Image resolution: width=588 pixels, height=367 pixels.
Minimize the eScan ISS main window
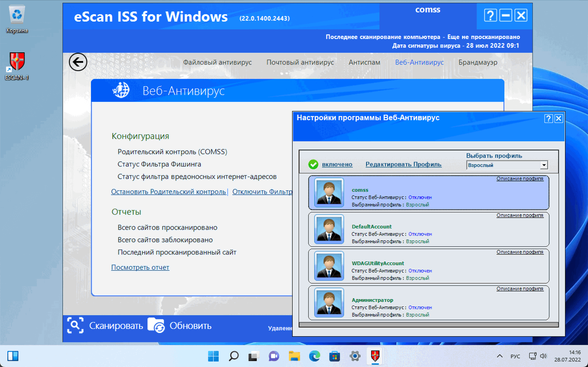[506, 16]
